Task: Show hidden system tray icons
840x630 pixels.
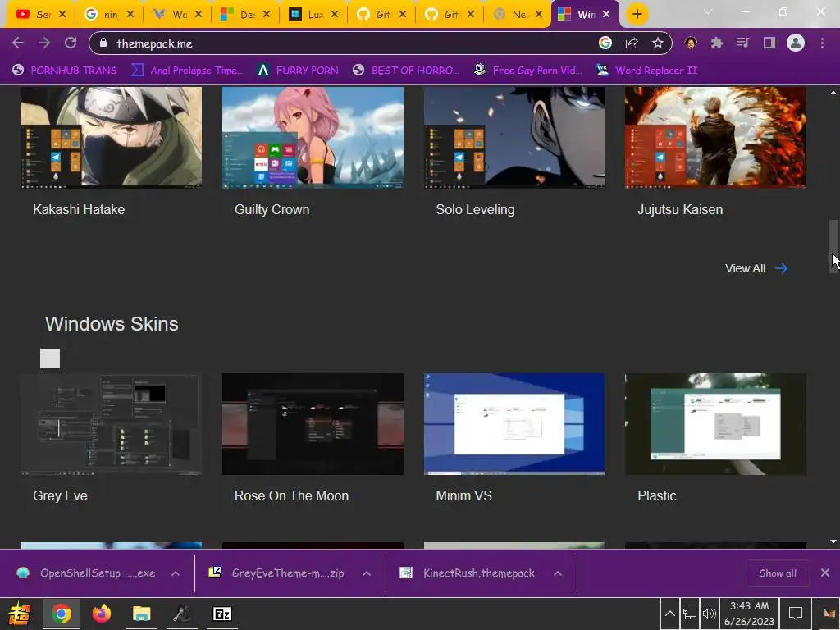Action: coord(669,614)
